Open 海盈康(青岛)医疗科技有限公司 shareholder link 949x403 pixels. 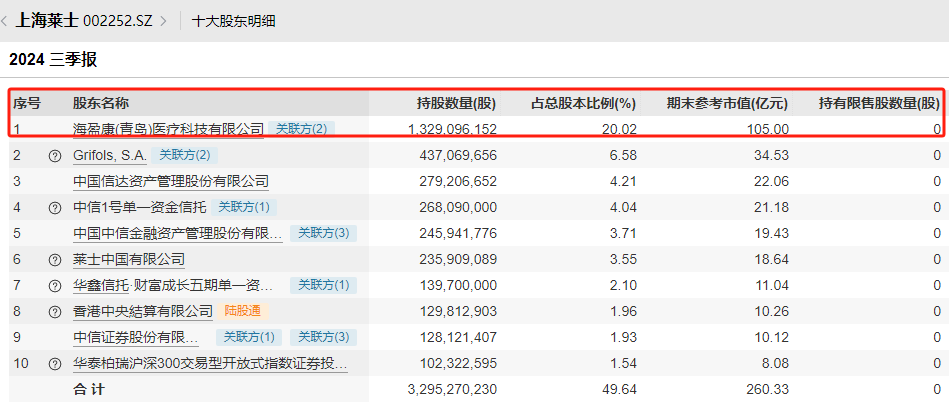pos(168,129)
